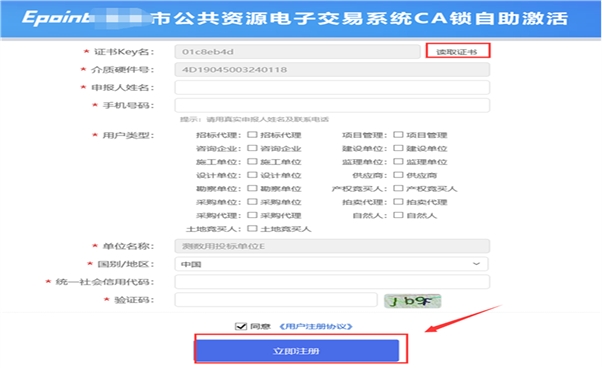Tick the 招标代理 checkbox
The width and height of the screenshot is (602, 368).
pos(252,135)
